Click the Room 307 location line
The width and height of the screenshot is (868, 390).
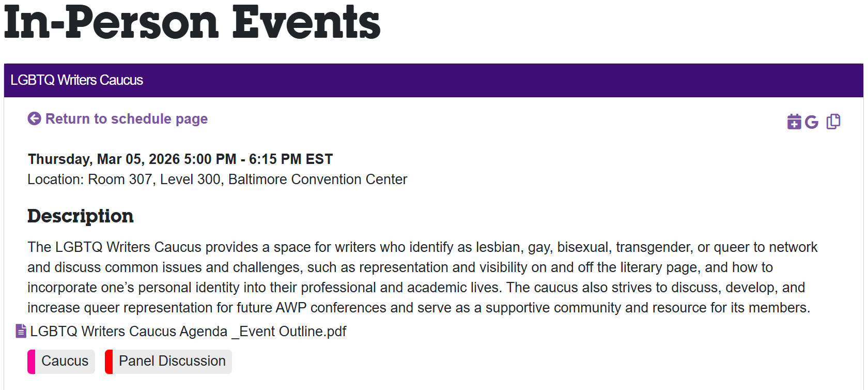pyautogui.click(x=217, y=179)
